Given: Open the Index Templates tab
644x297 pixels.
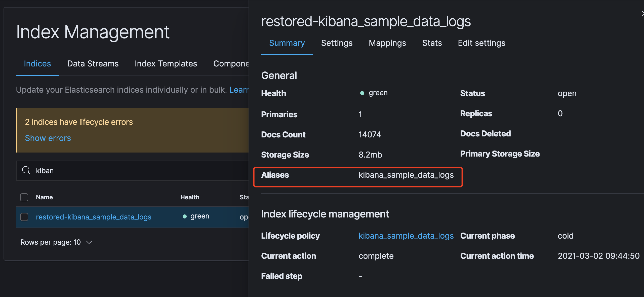Looking at the screenshot, I should [x=166, y=64].
